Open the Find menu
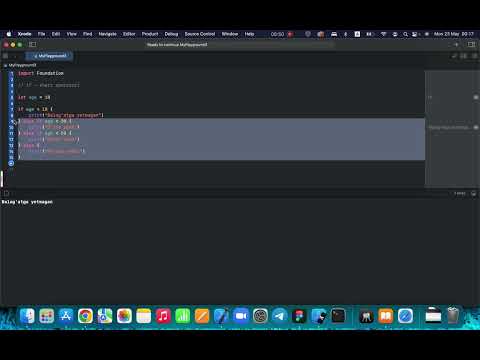The image size is (480, 360). [88, 34]
